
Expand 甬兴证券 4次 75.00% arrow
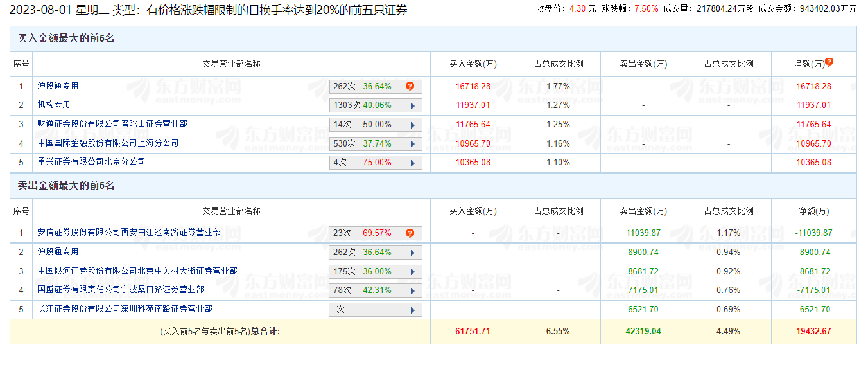tap(412, 163)
